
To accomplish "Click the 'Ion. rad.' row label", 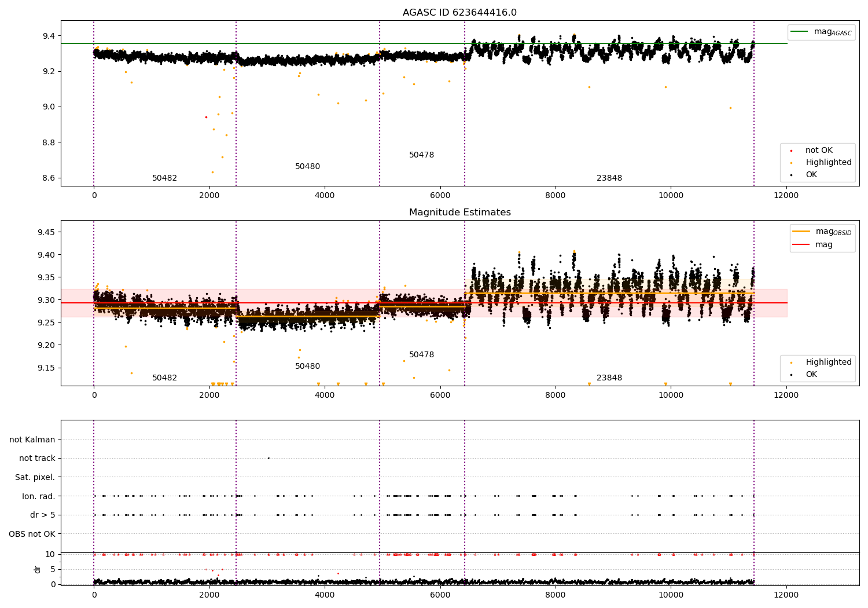I will point(39,496).
